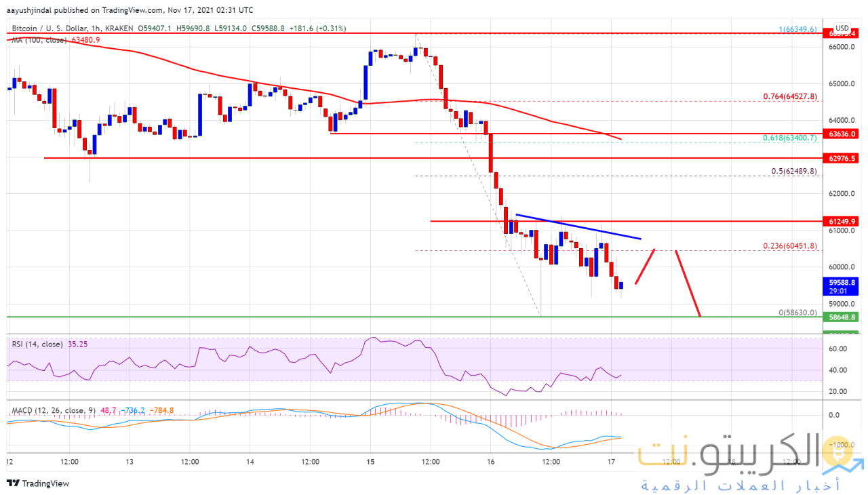Click the red 61249.9 price label
The width and height of the screenshot is (868, 495).
pos(841,221)
